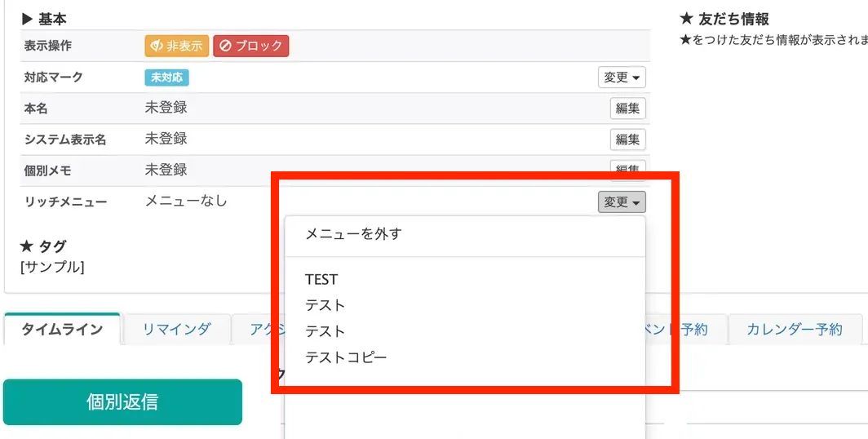Click the 未対応 status badge
The height and width of the screenshot is (439, 868).
(166, 78)
